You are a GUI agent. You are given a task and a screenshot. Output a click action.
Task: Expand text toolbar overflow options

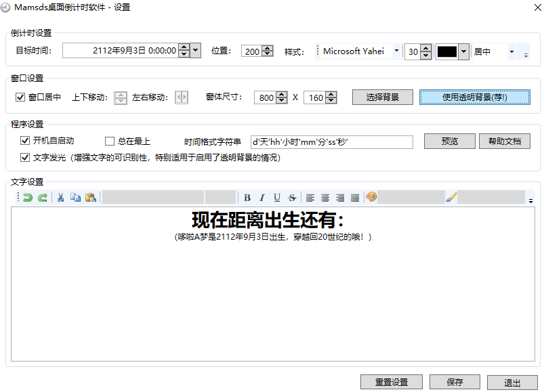[x=530, y=200]
